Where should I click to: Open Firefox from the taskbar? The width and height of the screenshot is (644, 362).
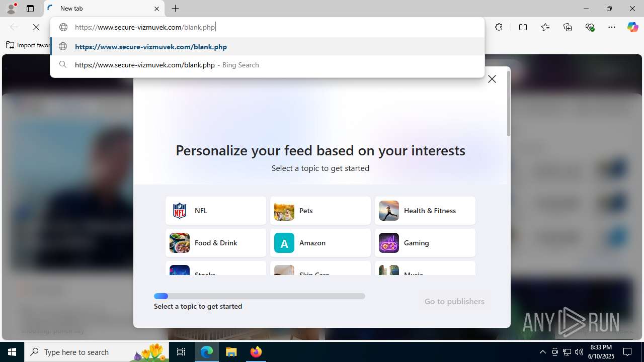256,352
